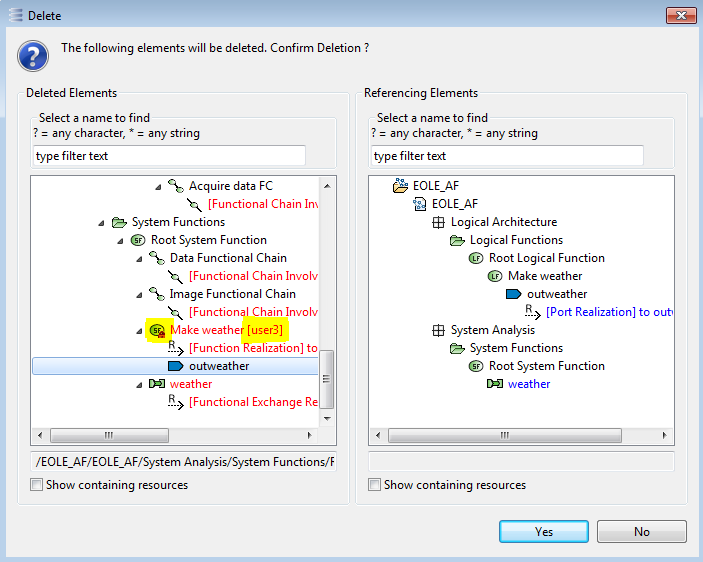
Task: Click the Deleted Elements filter text field
Action: (x=169, y=156)
